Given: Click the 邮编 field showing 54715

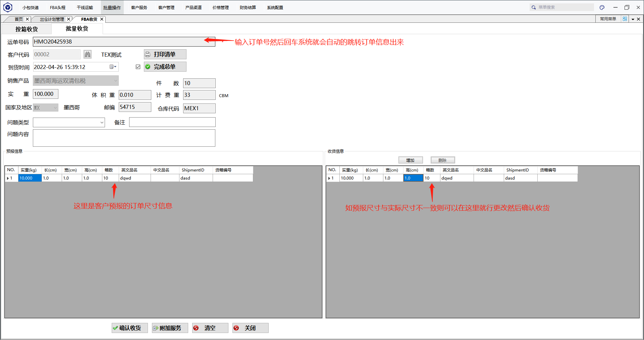Looking at the screenshot, I should pyautogui.click(x=135, y=107).
